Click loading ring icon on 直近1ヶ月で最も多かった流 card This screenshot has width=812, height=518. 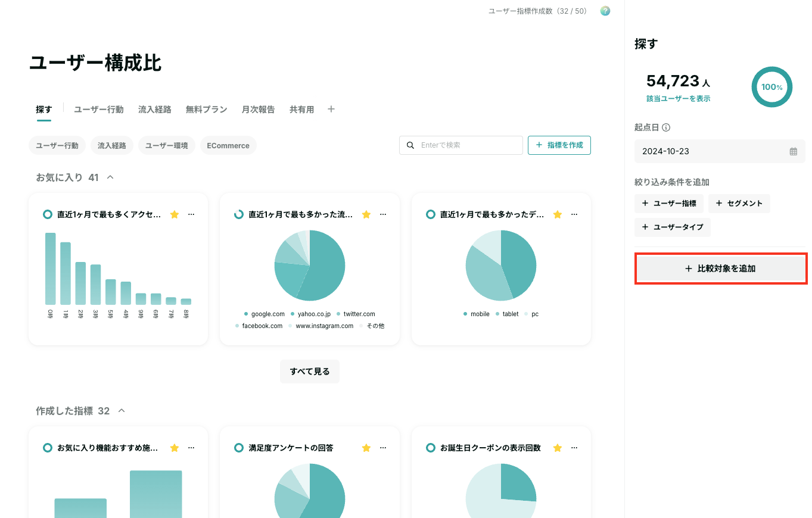coord(239,214)
